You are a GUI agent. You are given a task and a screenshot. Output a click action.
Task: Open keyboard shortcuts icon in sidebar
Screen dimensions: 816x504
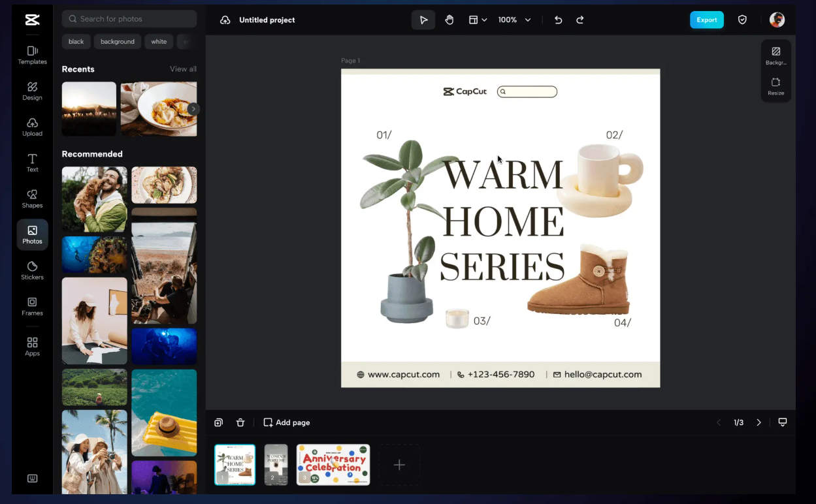click(x=32, y=479)
